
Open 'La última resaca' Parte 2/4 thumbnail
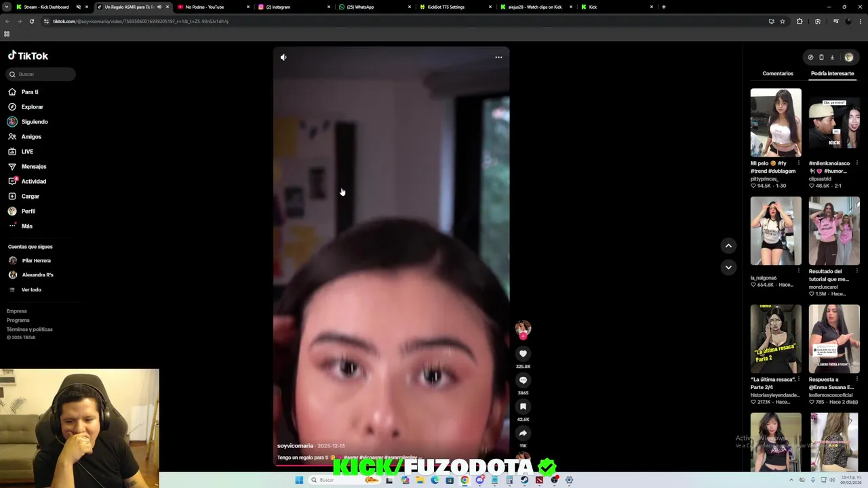pos(776,339)
